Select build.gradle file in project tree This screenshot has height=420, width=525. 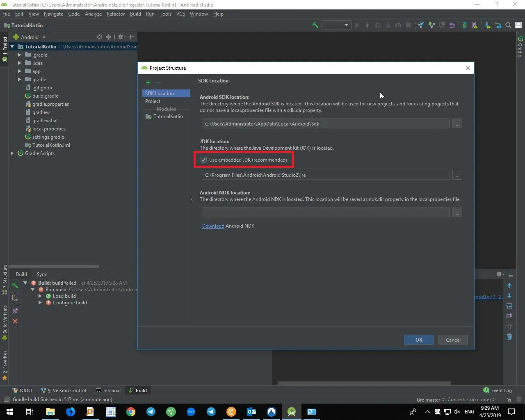click(x=41, y=96)
